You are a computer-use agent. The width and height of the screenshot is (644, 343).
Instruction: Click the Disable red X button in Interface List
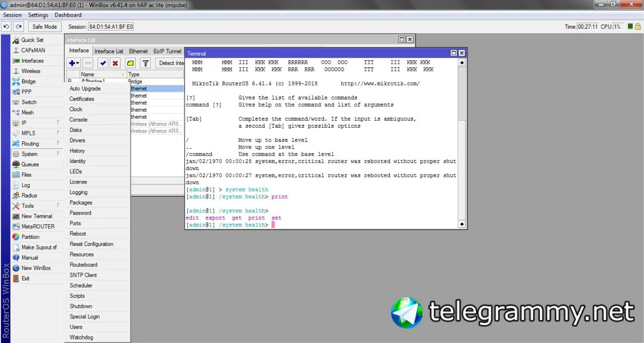coord(115,63)
